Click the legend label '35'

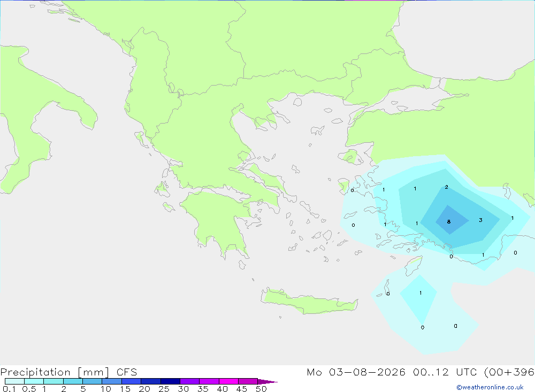point(203,389)
